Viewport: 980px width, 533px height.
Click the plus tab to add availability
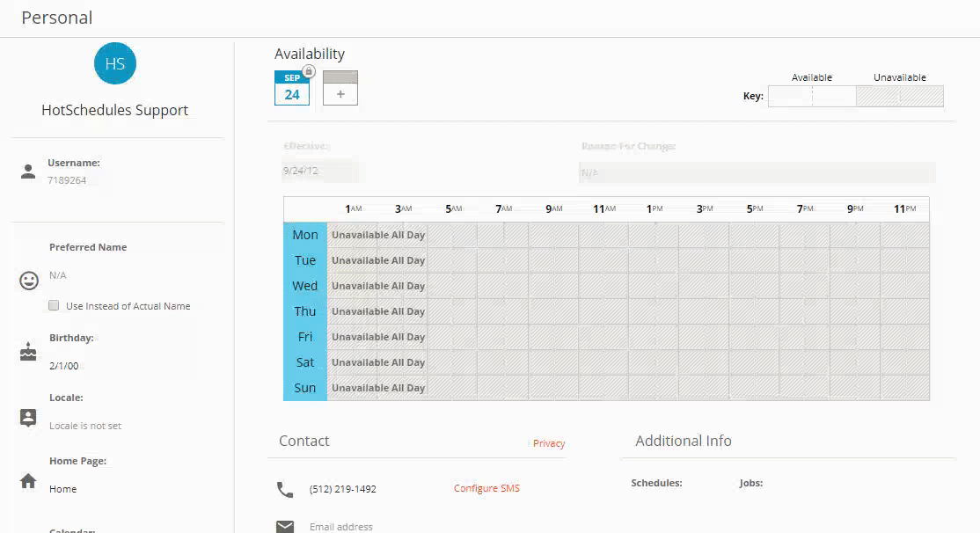(x=340, y=88)
